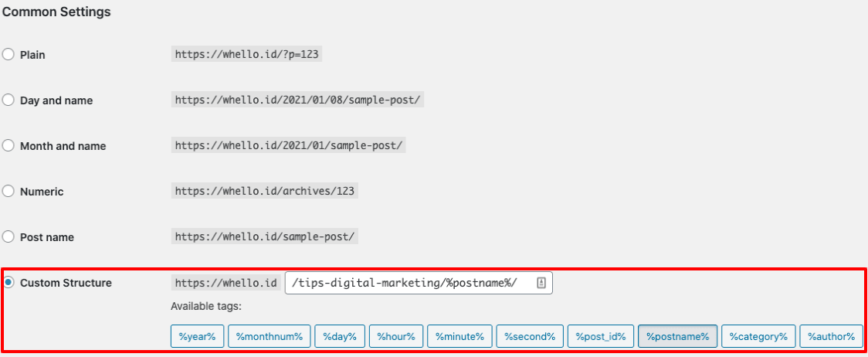Screen dimensions: 868x357
Task: Insert the %post_id% tag
Action: (601, 336)
